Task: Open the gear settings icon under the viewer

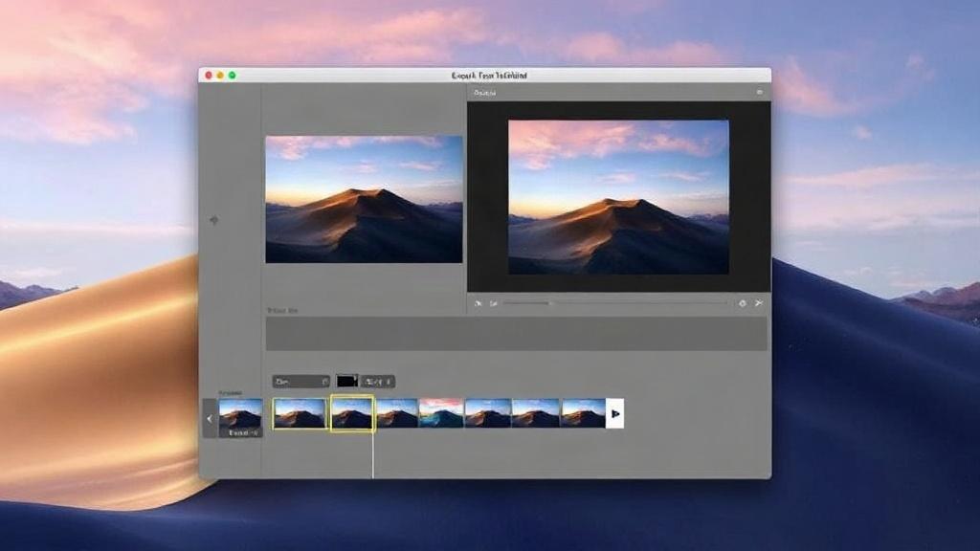Action: click(x=743, y=303)
